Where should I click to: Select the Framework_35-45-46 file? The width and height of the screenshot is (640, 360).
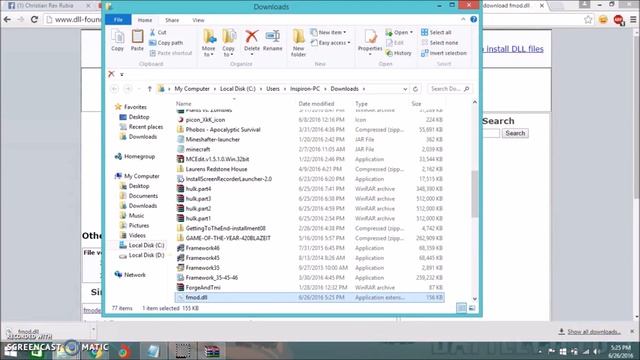point(309,278)
